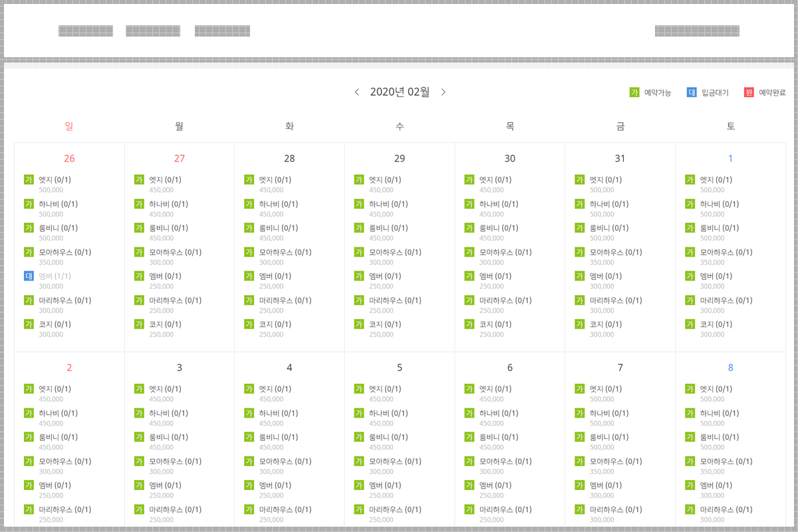Advance to the next month with the right chevron

[444, 92]
